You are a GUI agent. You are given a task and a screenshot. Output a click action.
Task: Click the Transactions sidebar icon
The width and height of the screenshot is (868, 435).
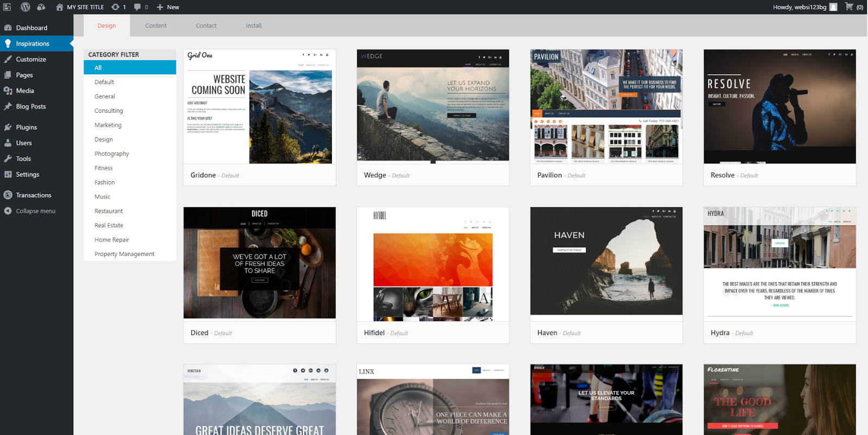pos(8,195)
